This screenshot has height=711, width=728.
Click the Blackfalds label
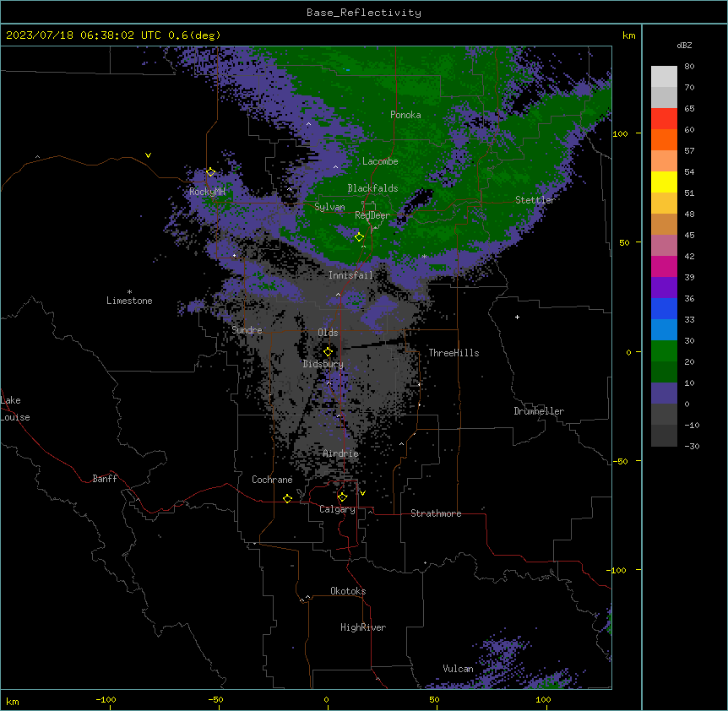tap(372, 188)
